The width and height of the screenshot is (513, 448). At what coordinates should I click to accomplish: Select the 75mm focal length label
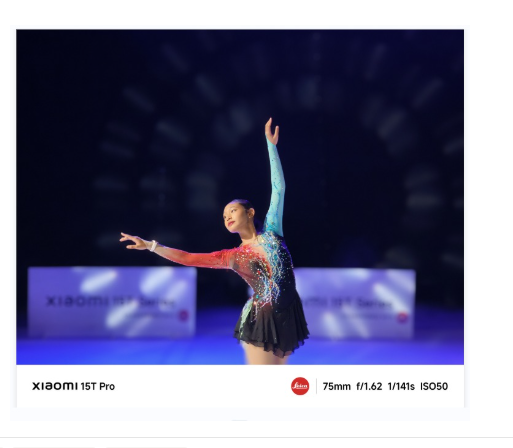[x=336, y=386]
